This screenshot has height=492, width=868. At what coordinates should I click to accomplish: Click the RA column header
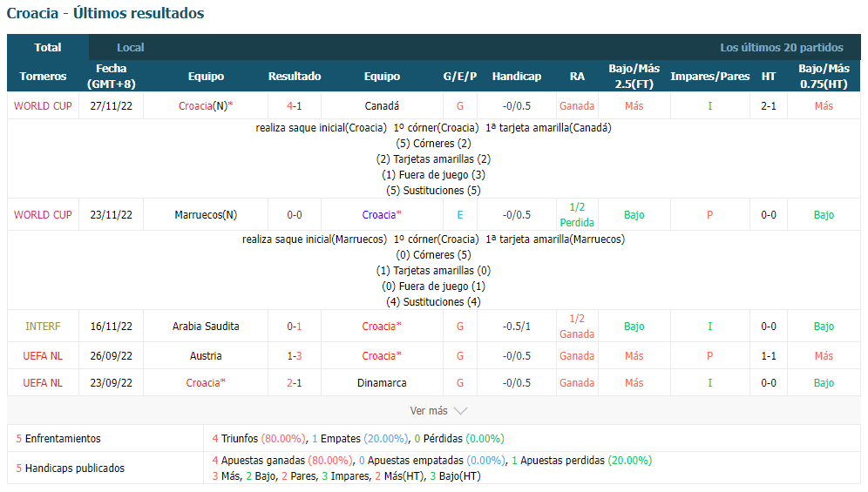577,77
